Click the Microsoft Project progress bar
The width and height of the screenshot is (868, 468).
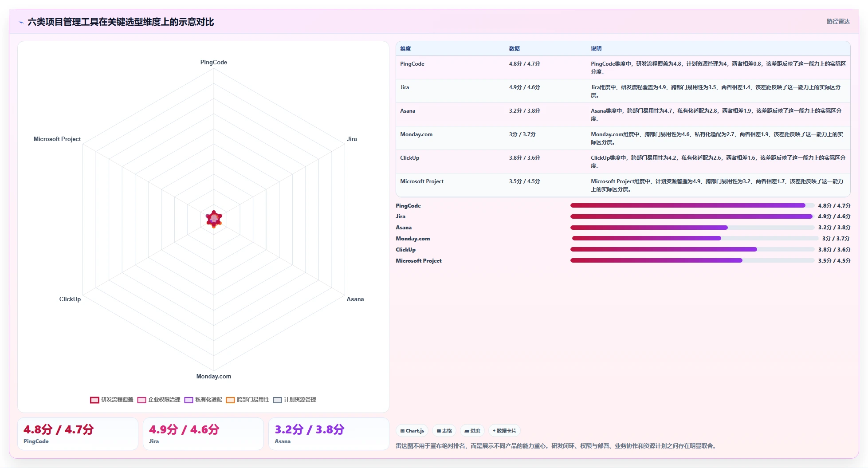(692, 260)
